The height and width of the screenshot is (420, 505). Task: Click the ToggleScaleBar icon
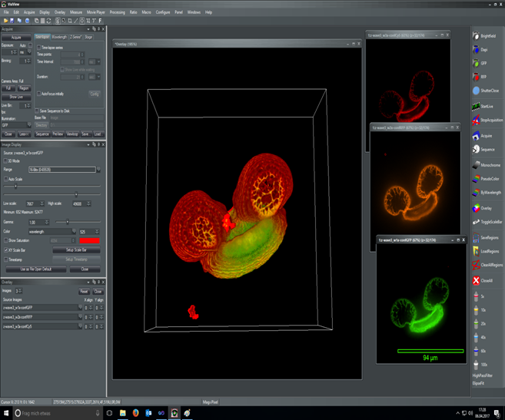click(x=476, y=222)
